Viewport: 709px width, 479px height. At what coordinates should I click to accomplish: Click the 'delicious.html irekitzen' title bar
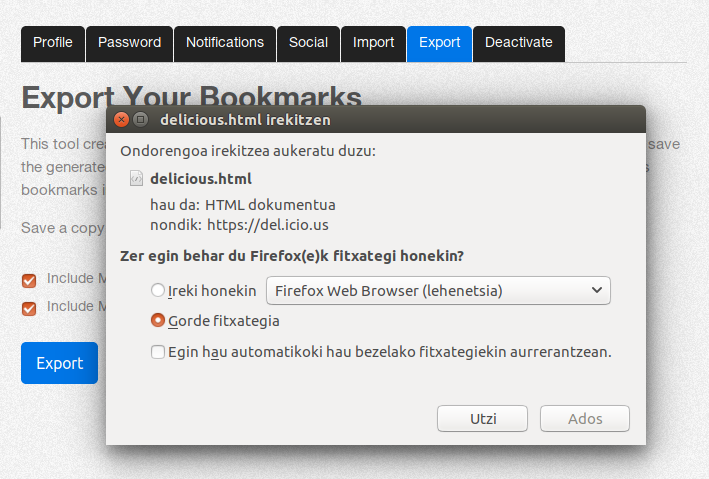(x=380, y=119)
